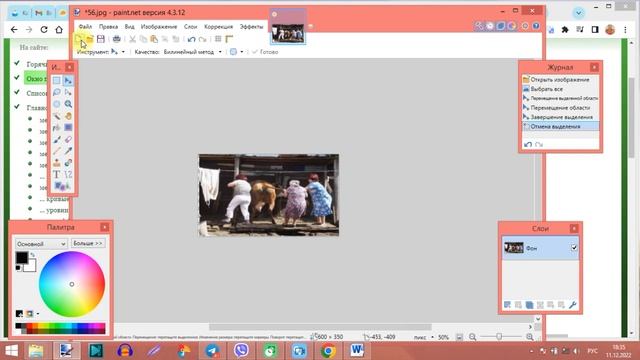Click the Save floppy disk icon
This screenshot has width=640, height=360.
(100, 39)
